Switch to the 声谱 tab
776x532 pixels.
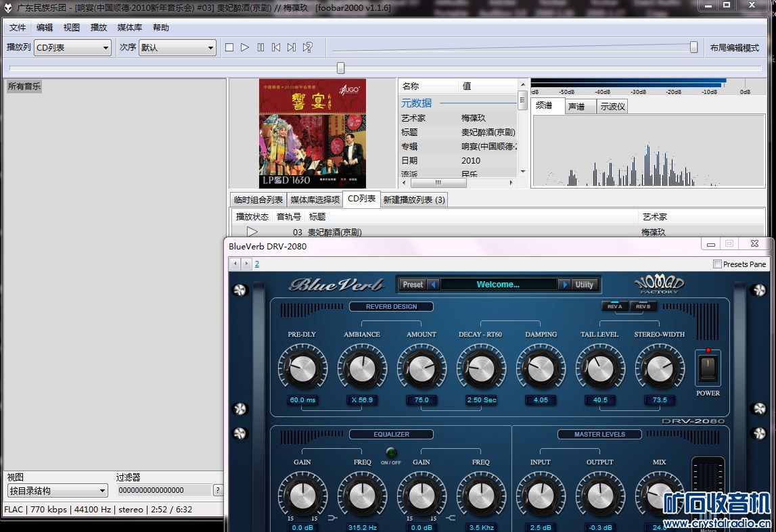pos(580,106)
